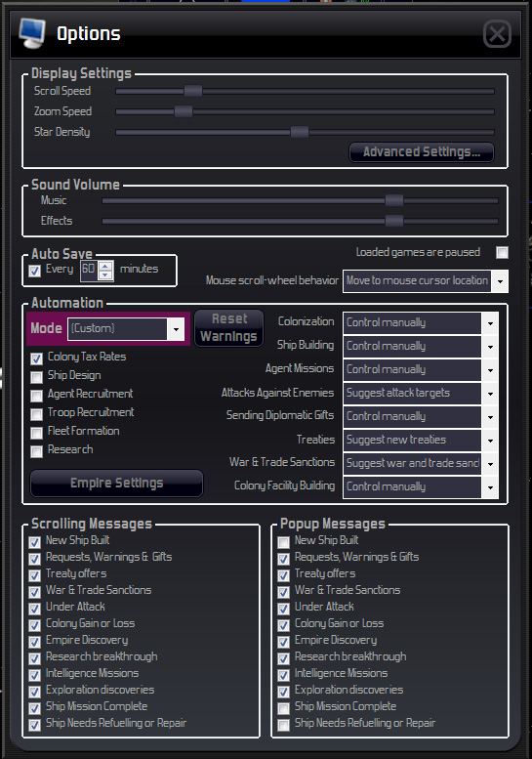The image size is (532, 759).
Task: Toggle Popup Messages Colony Gain or Loss
Action: [x=283, y=625]
